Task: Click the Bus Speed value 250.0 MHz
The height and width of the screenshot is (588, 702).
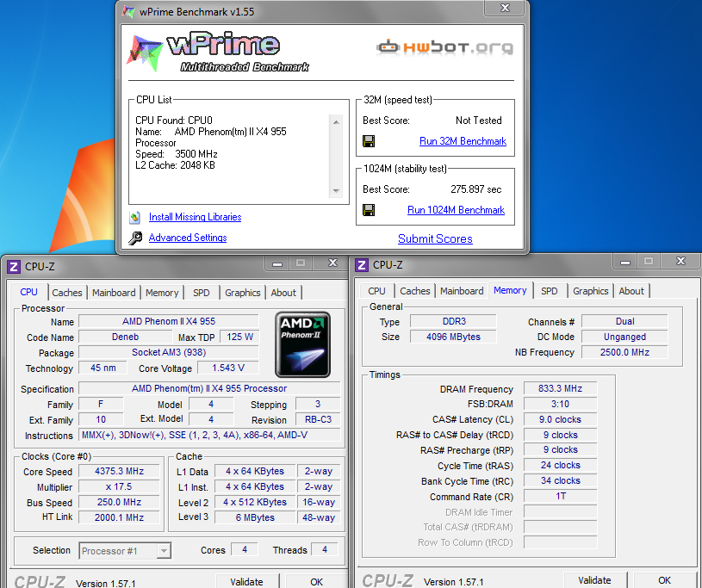Action: coord(119,502)
